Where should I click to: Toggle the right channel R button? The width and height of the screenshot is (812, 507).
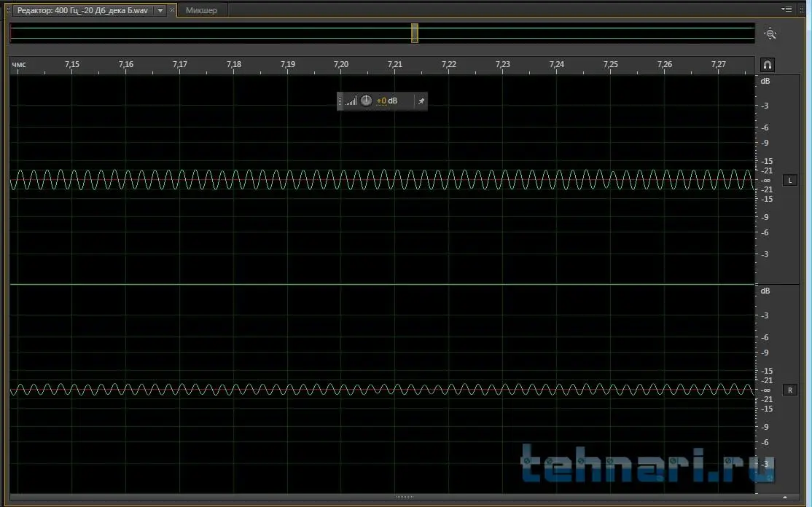pos(789,390)
